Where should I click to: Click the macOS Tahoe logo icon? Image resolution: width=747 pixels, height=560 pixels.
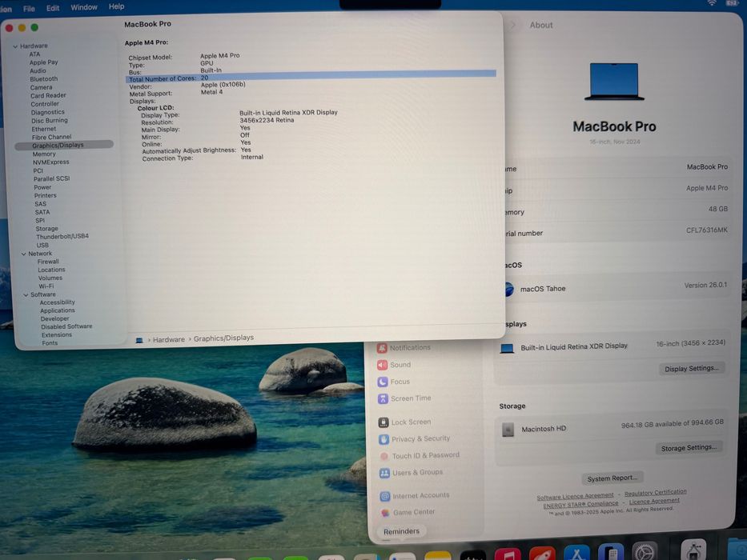[x=508, y=289]
